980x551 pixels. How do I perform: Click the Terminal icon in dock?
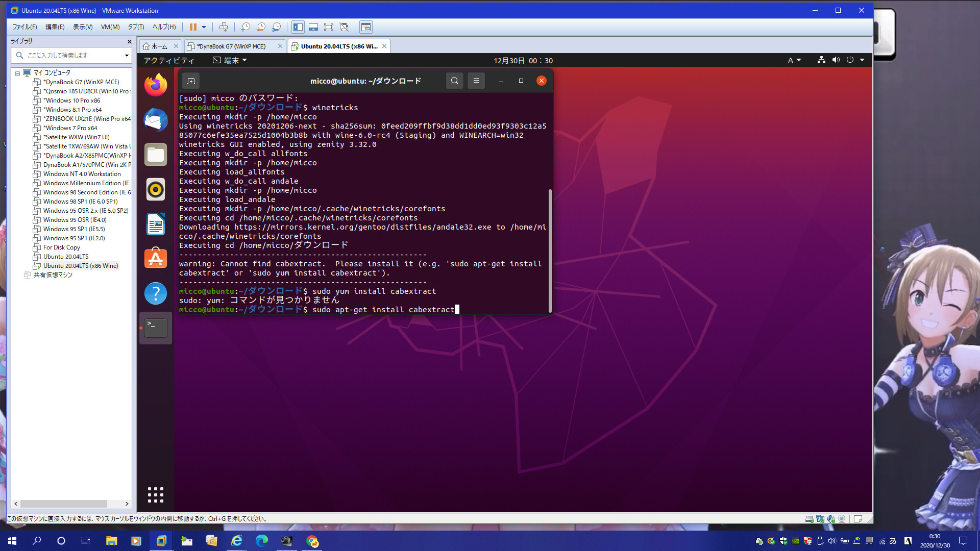click(x=156, y=328)
